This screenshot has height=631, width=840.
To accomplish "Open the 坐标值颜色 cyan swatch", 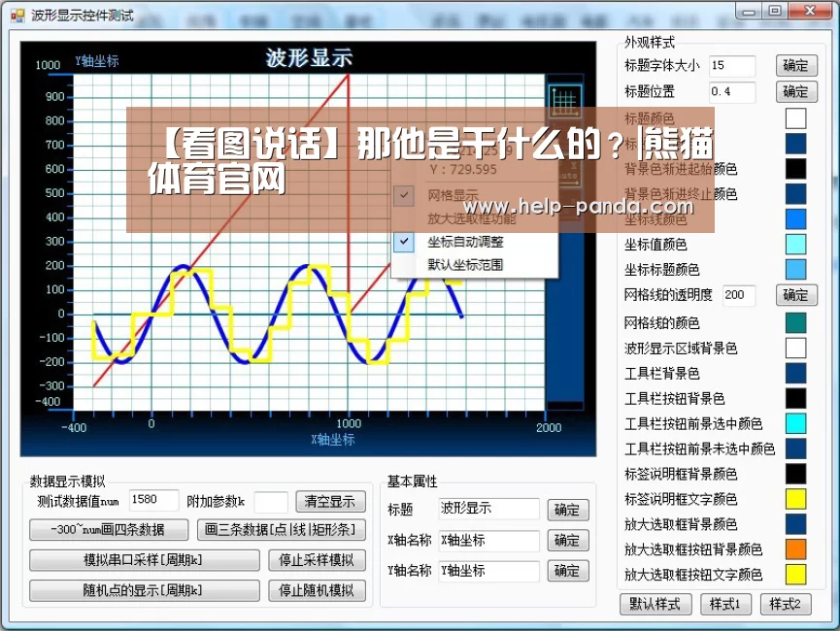I will click(x=796, y=245).
